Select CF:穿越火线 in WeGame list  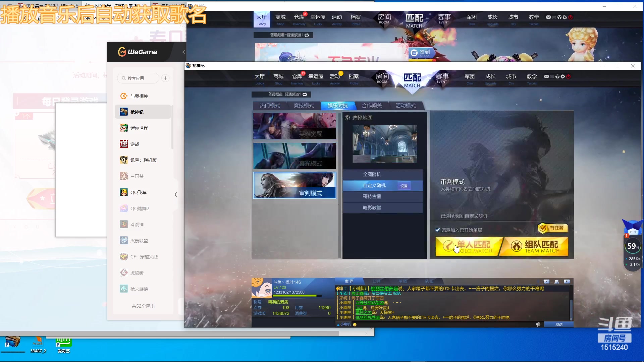[143, 256]
